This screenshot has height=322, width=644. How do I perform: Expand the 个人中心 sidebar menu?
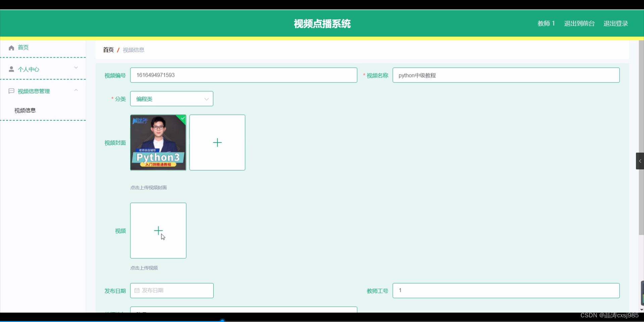tap(76, 67)
